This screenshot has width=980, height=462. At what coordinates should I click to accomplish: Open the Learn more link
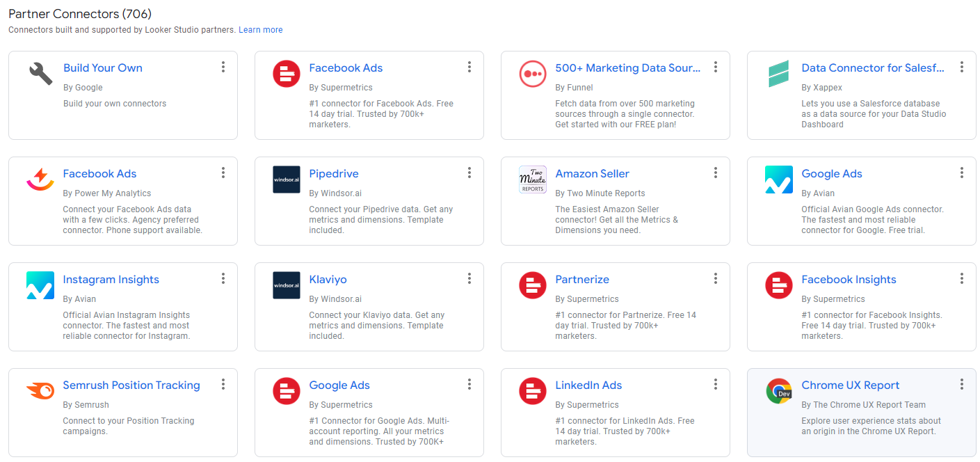tap(260, 29)
